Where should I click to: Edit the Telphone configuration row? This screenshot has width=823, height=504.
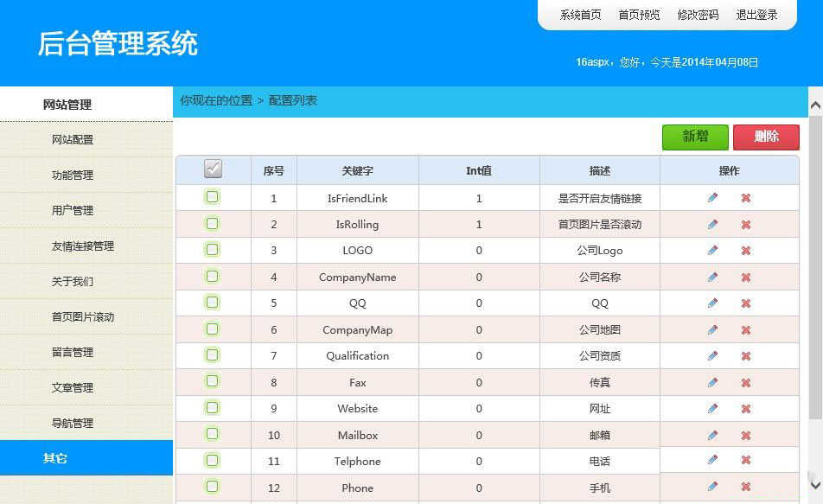click(711, 461)
